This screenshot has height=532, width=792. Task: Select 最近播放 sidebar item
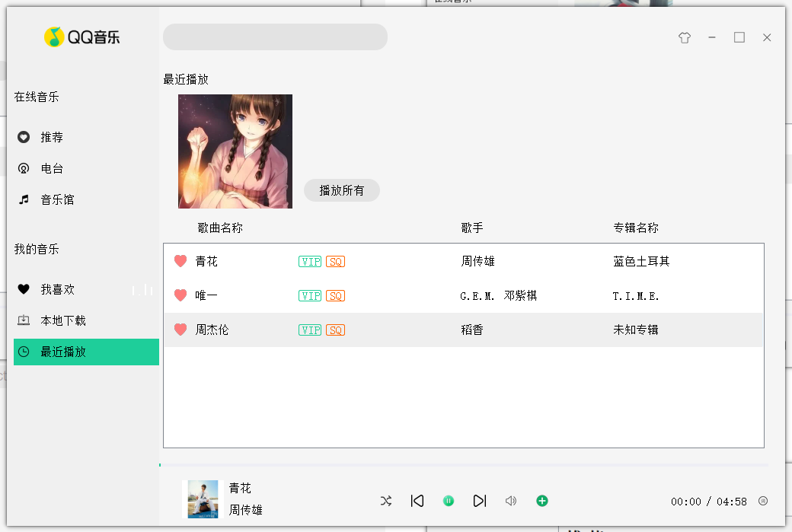[x=86, y=352]
